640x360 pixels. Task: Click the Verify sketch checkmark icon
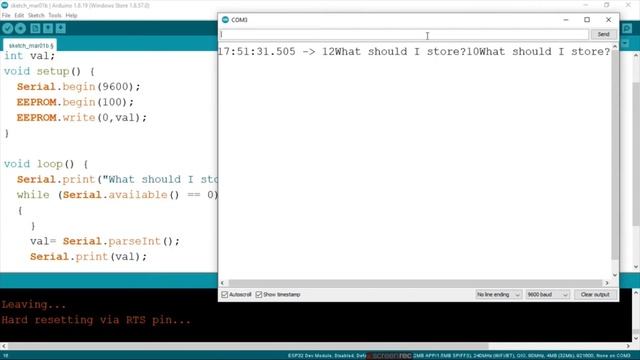[8, 28]
